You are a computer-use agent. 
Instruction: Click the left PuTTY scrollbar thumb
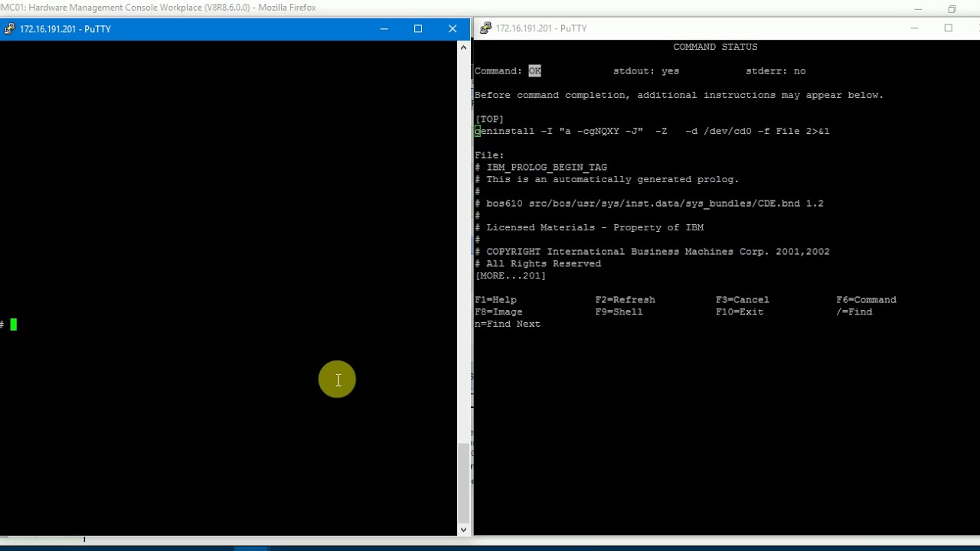(x=463, y=482)
